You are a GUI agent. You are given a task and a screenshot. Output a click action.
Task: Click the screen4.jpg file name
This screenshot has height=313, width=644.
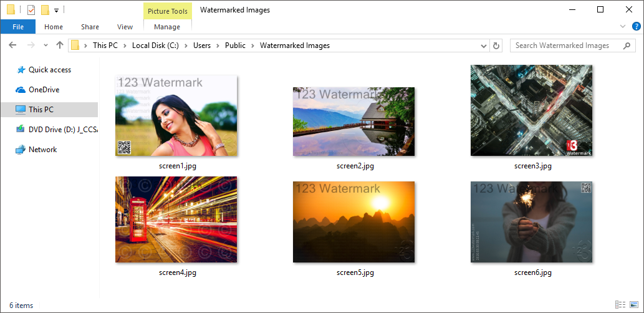point(178,272)
